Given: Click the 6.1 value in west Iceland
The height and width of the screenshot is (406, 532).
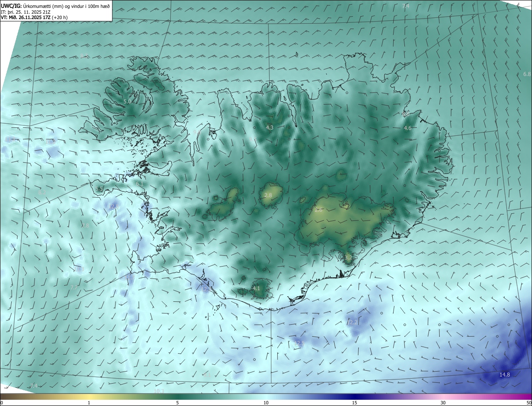Looking at the screenshot, I should (140, 183).
